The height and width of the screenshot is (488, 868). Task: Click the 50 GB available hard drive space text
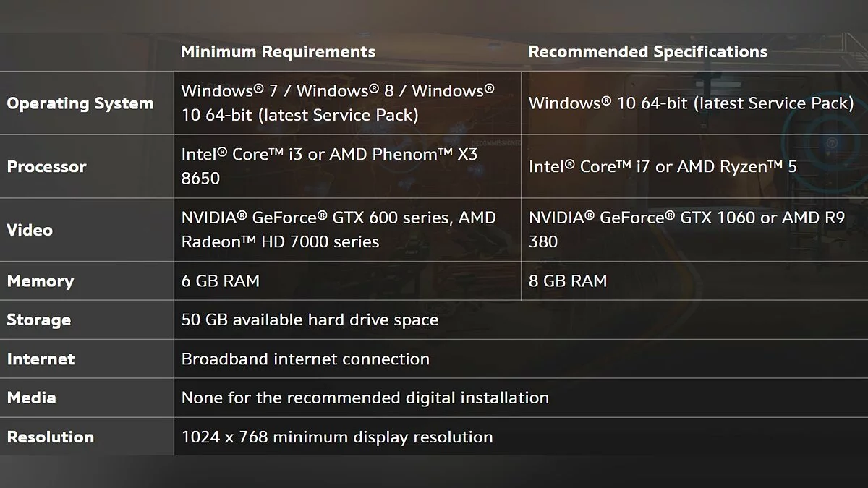[310, 320]
